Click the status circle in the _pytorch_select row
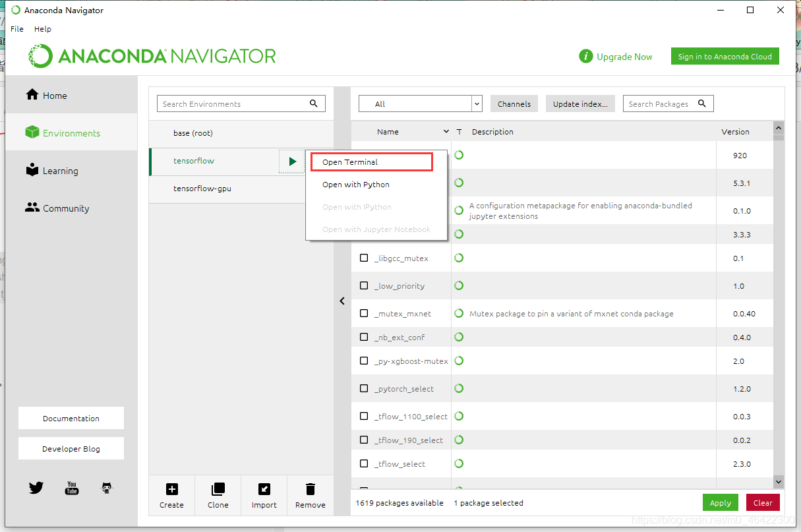Viewport: 801px width, 532px height. click(x=459, y=388)
